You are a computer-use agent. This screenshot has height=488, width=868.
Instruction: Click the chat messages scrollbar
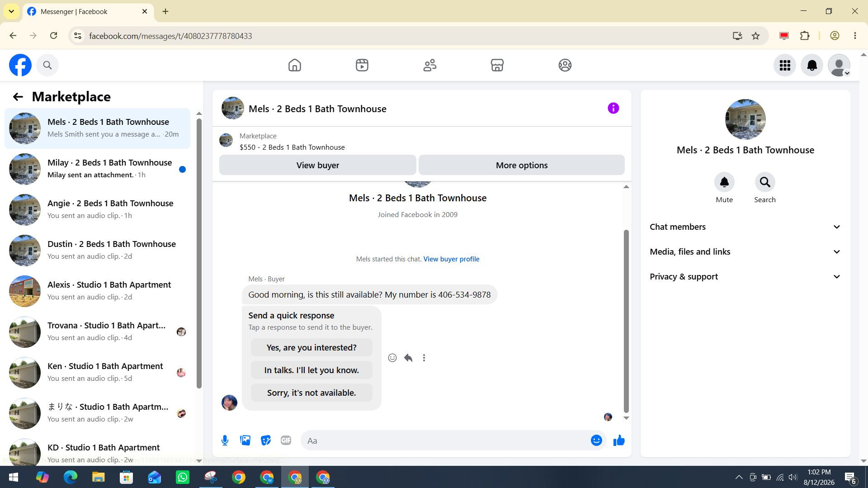(x=626, y=321)
